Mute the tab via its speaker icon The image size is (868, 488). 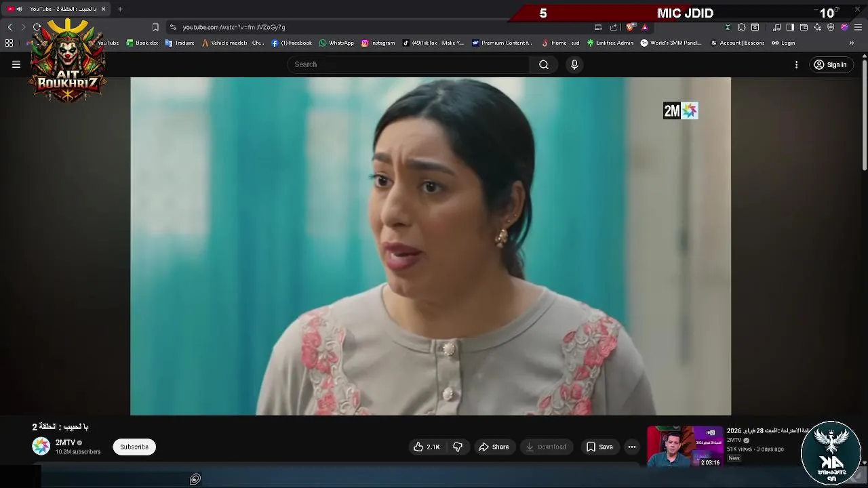19,9
